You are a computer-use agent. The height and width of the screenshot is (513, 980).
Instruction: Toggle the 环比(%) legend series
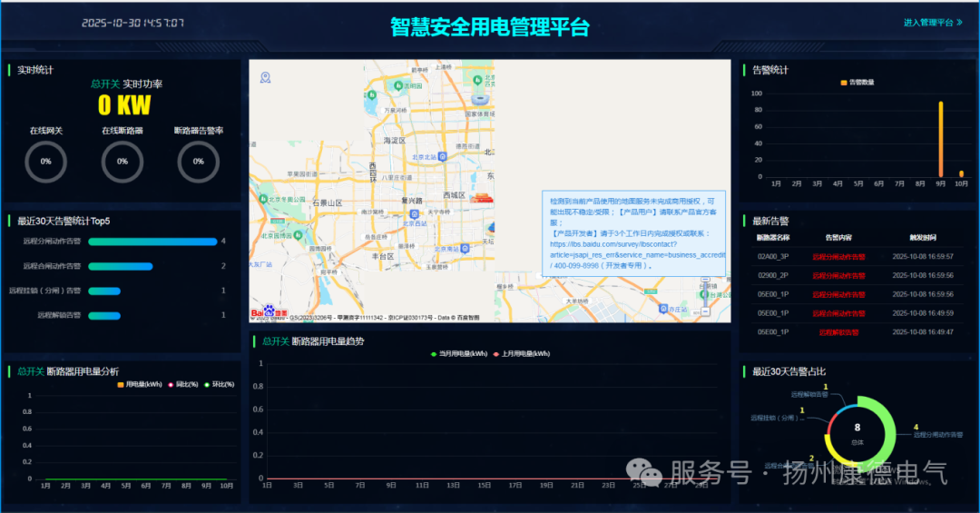pyautogui.click(x=220, y=385)
